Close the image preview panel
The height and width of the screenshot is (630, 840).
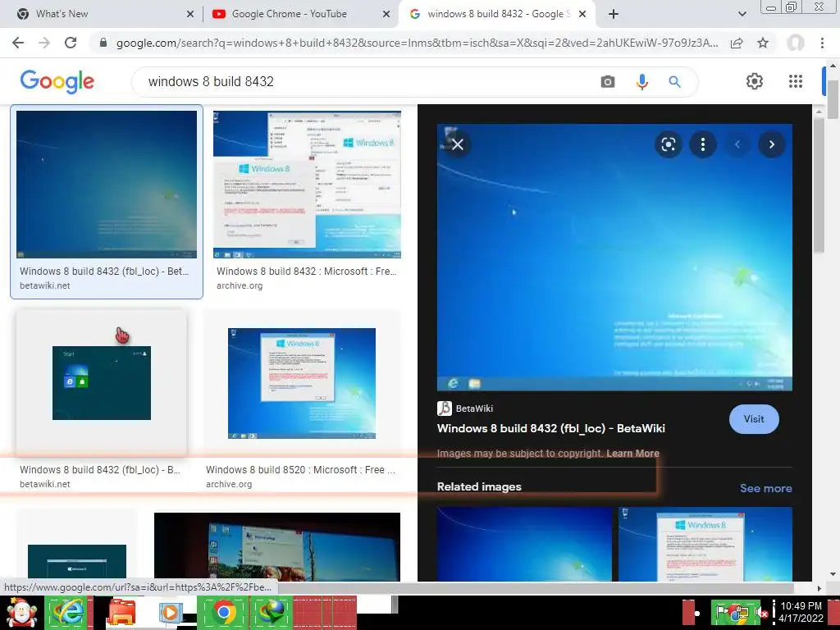tap(458, 144)
